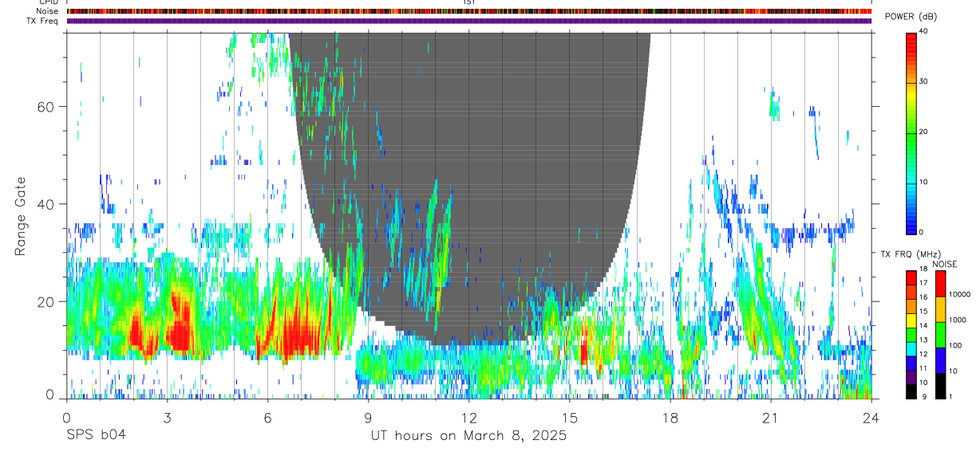Click the x-axis tick label "3"
Screen dimensions: 980x452
(167, 418)
